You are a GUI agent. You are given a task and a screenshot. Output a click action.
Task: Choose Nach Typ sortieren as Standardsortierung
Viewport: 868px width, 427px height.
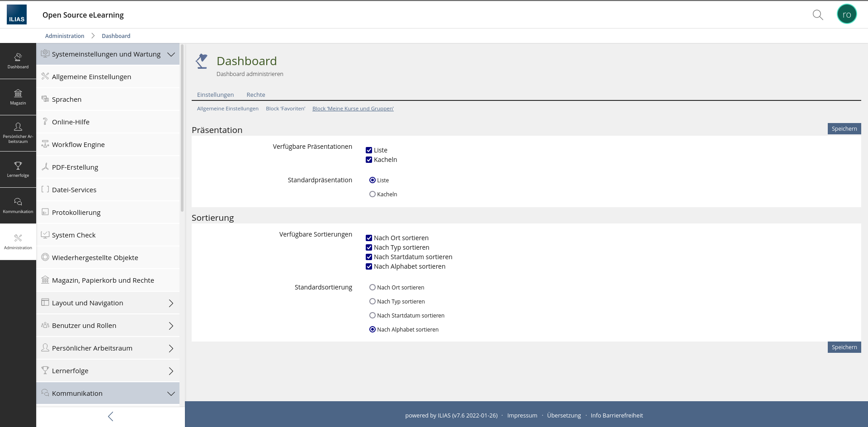click(x=373, y=301)
